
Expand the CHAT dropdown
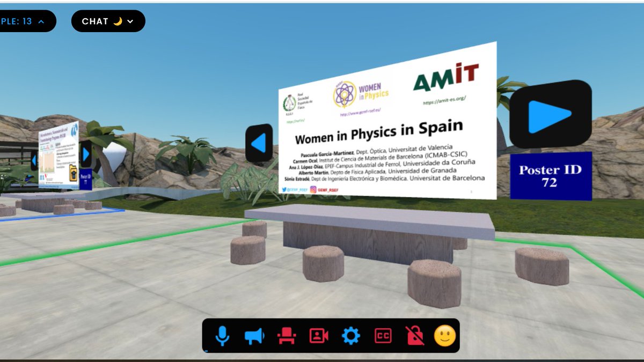click(x=108, y=21)
